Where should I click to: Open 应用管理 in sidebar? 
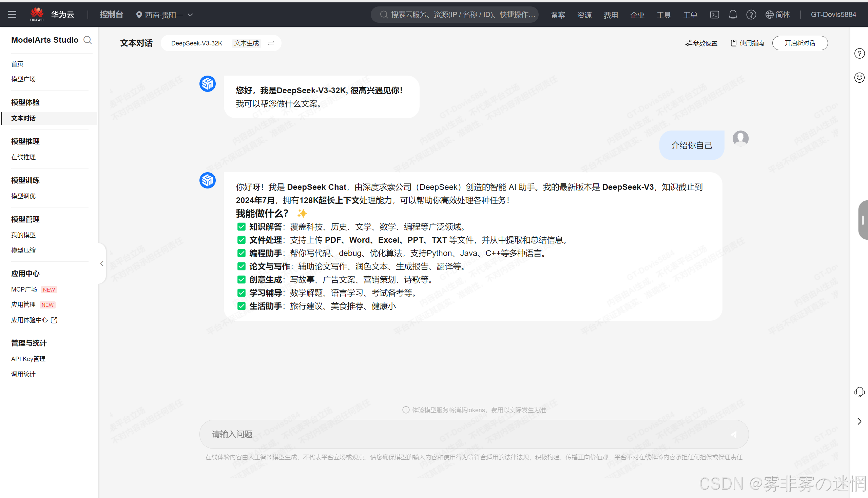[23, 304]
